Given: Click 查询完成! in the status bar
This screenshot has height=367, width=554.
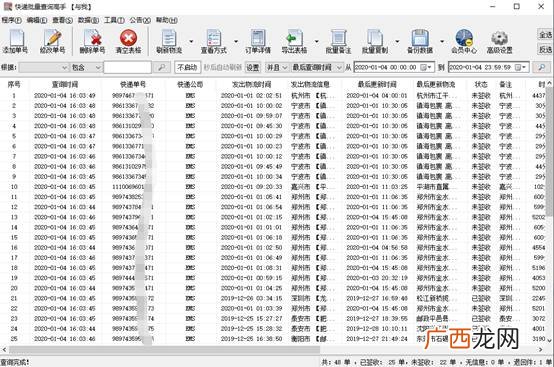Looking at the screenshot, I should [15, 362].
